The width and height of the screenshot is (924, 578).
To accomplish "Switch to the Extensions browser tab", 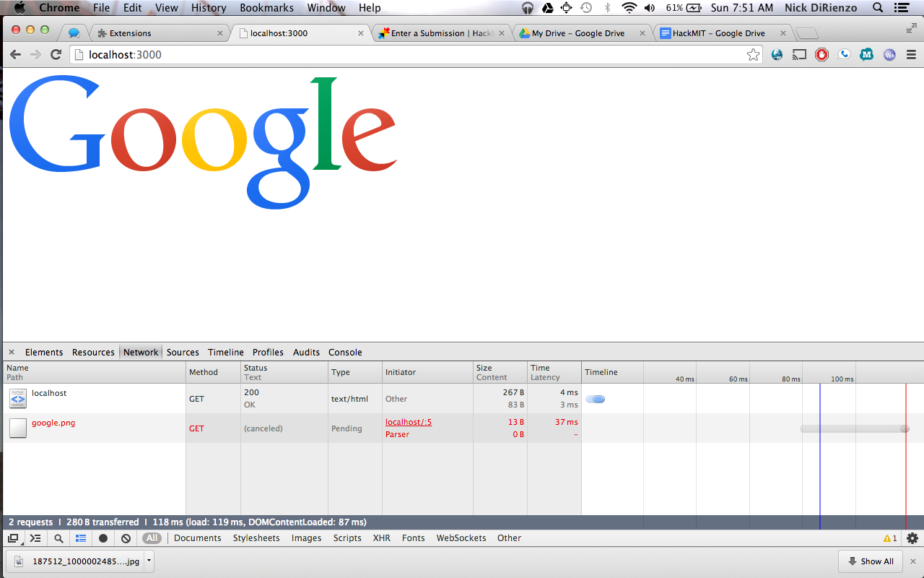I will pyautogui.click(x=159, y=33).
